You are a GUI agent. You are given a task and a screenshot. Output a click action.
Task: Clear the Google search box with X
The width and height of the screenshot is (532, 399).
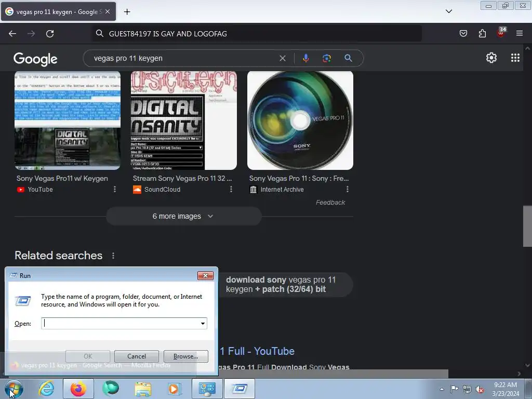(x=282, y=58)
